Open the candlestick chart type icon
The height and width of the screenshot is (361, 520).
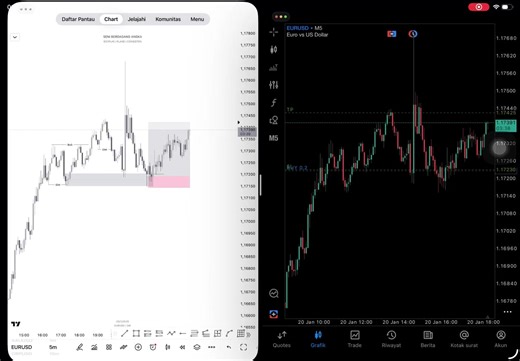pos(274,50)
